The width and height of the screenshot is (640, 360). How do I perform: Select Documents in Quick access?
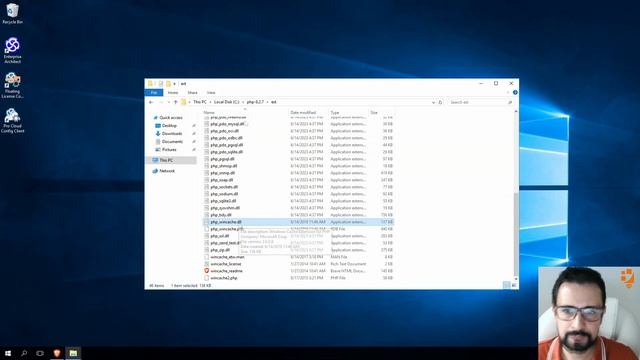point(172,142)
